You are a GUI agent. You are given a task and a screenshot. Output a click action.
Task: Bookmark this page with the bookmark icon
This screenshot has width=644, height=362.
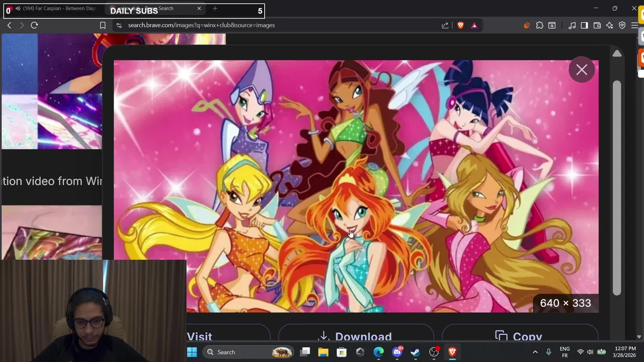tap(103, 25)
